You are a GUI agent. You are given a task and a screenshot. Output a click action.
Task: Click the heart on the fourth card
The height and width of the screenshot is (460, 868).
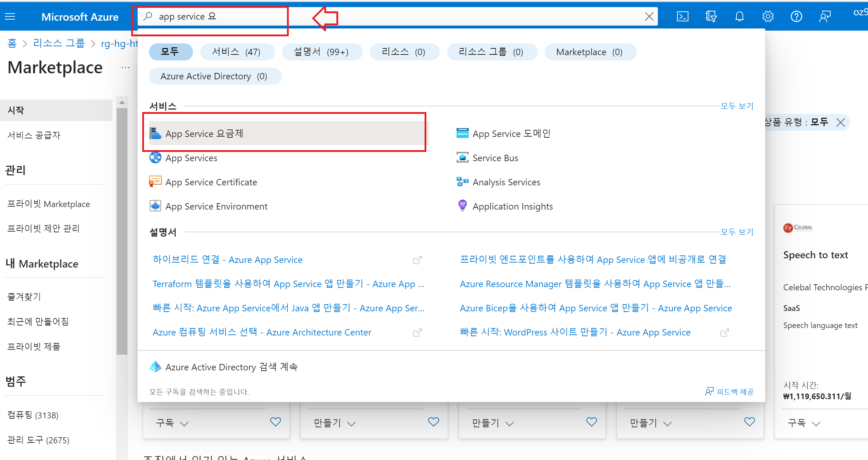tap(749, 422)
